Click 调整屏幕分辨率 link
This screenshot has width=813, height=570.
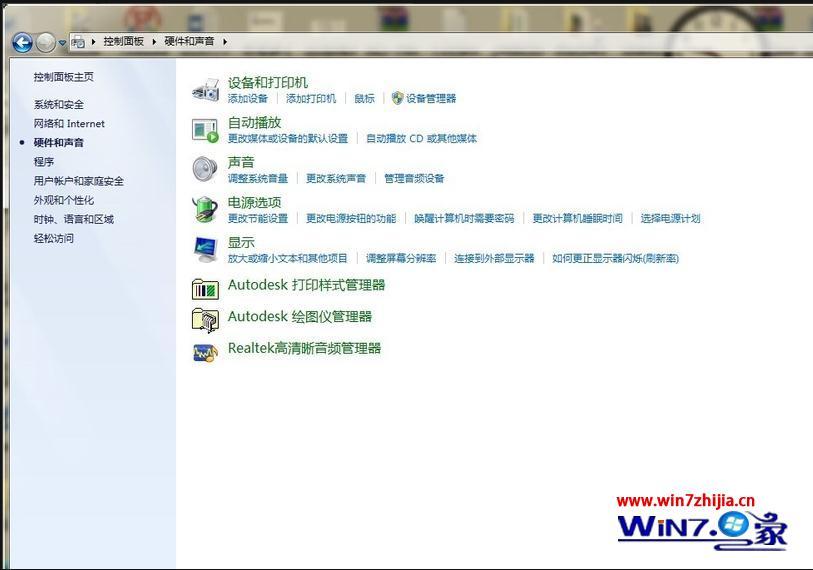click(401, 258)
